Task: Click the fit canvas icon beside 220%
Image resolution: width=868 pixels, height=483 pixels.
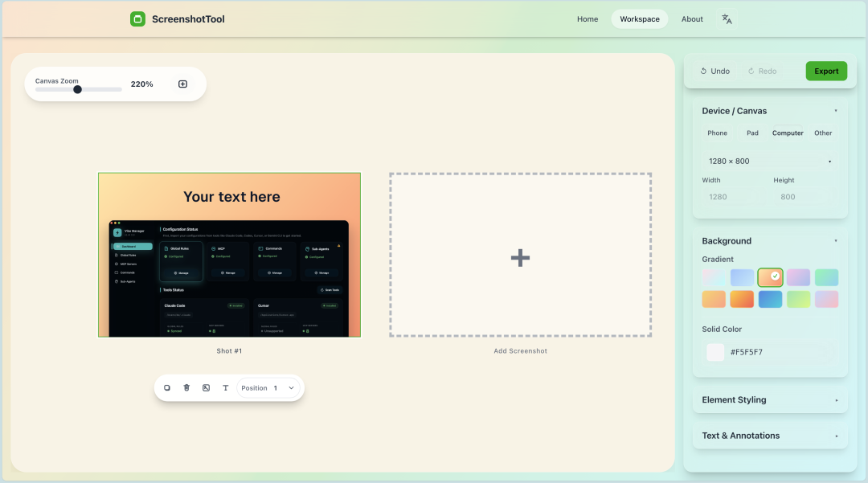Action: (182, 84)
